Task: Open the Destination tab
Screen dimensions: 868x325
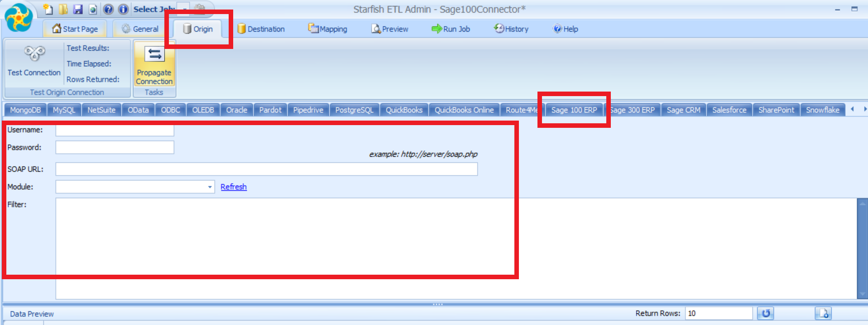Action: tap(261, 29)
